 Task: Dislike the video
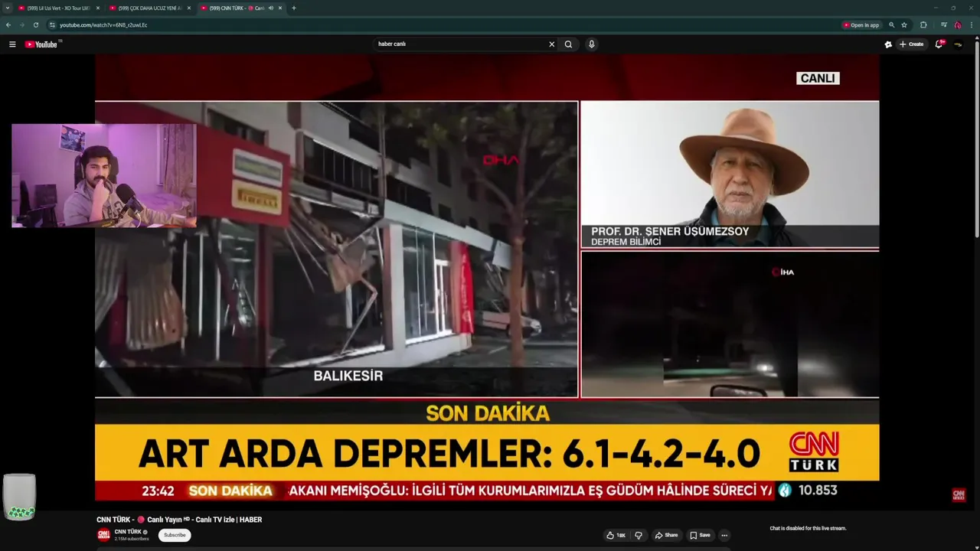point(638,535)
